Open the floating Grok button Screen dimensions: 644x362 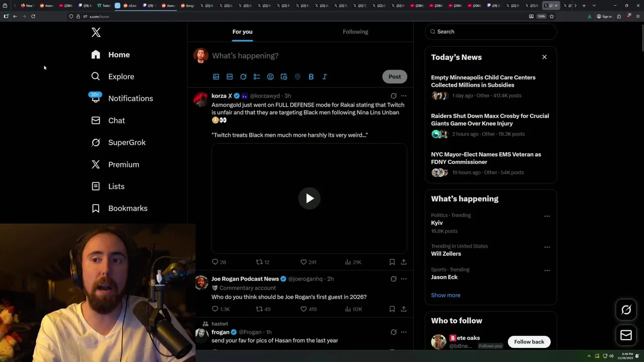point(626,310)
